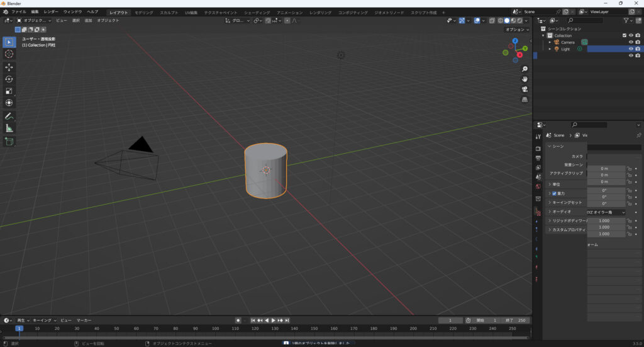Toggle the auto keying record button
Screen dimensions: 644x347
pos(238,321)
